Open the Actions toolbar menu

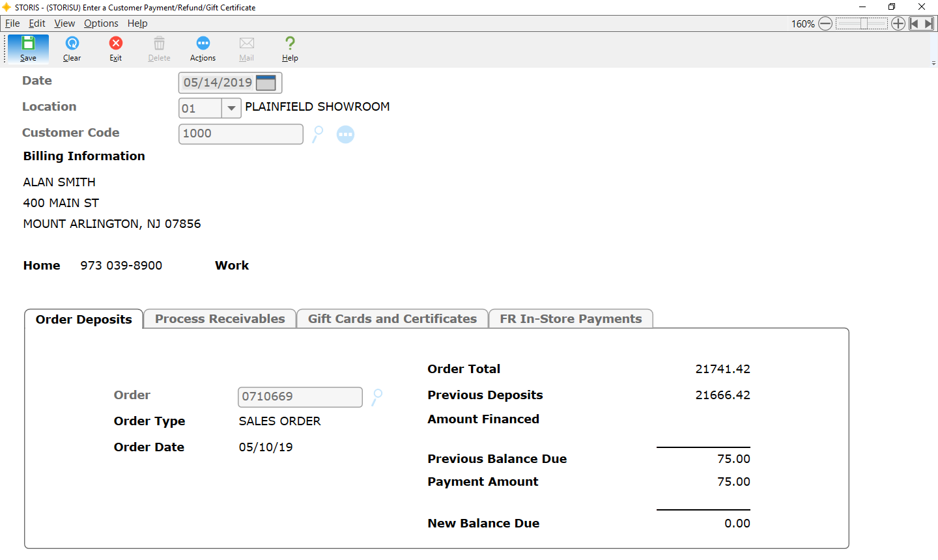[203, 49]
